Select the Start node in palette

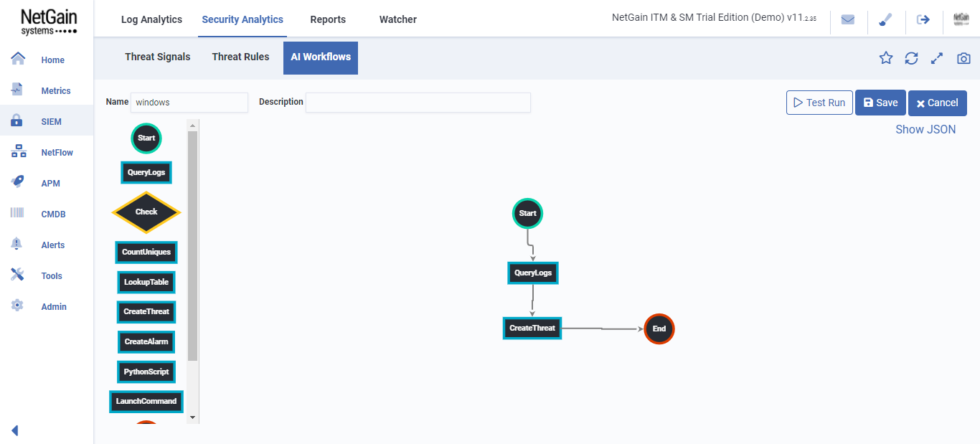(x=146, y=138)
